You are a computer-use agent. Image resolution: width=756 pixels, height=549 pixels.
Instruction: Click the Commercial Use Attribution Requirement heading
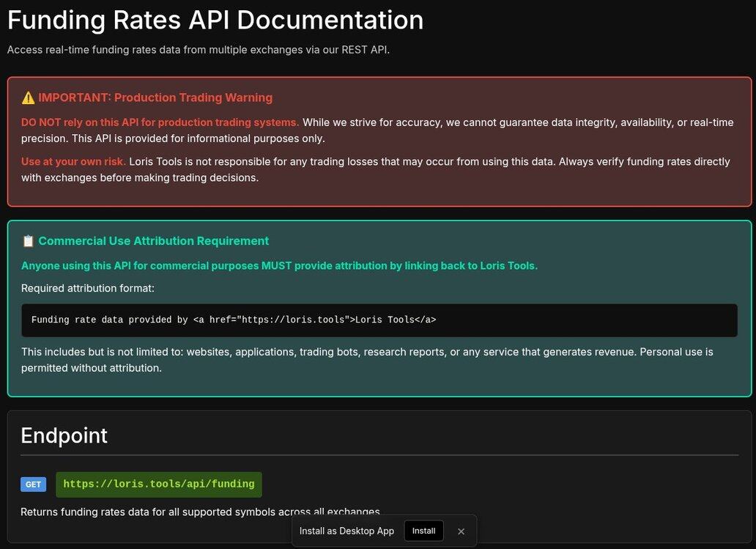(x=153, y=240)
